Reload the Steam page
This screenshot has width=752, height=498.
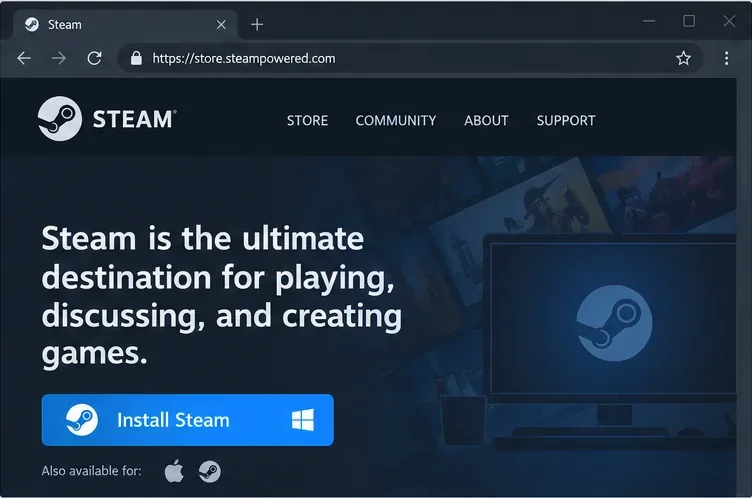point(94,59)
